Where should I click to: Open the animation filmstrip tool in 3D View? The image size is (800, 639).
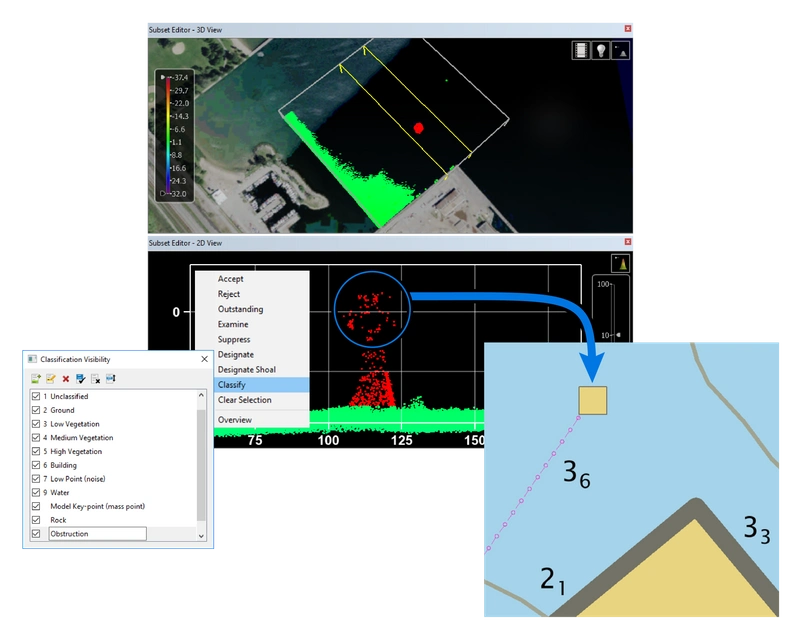(581, 50)
